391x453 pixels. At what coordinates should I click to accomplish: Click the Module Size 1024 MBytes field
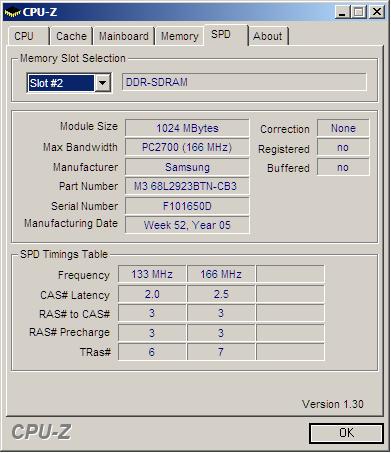(187, 128)
